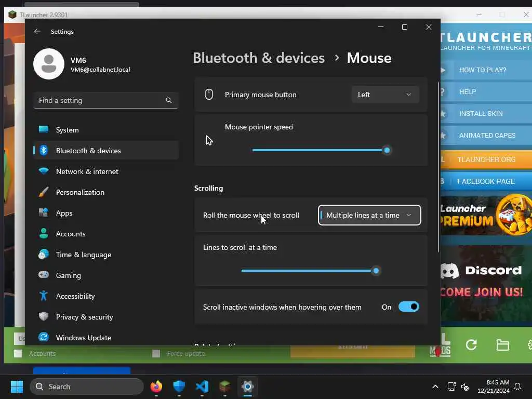532x399 pixels.
Task: Open TLAUNCHER.ORG link button
Action: 486,159
